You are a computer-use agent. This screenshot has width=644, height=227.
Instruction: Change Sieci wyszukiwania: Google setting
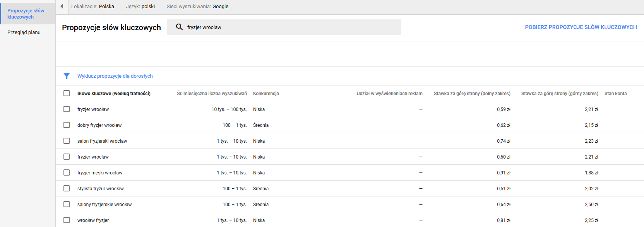(x=197, y=6)
